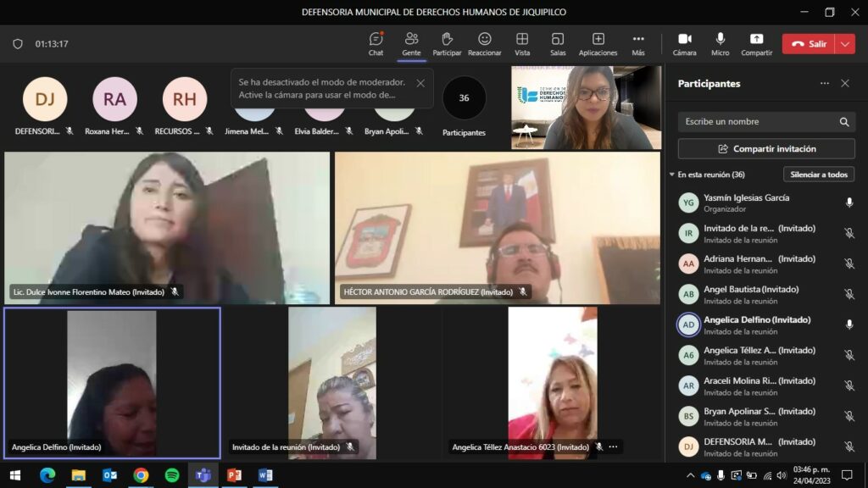Image resolution: width=868 pixels, height=488 pixels.
Task: Click the 'Escribe un nombre' search field
Action: [757, 122]
